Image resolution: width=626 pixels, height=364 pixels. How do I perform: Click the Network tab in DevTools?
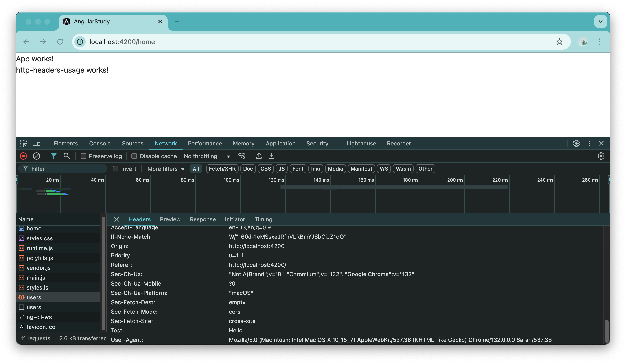[166, 143]
